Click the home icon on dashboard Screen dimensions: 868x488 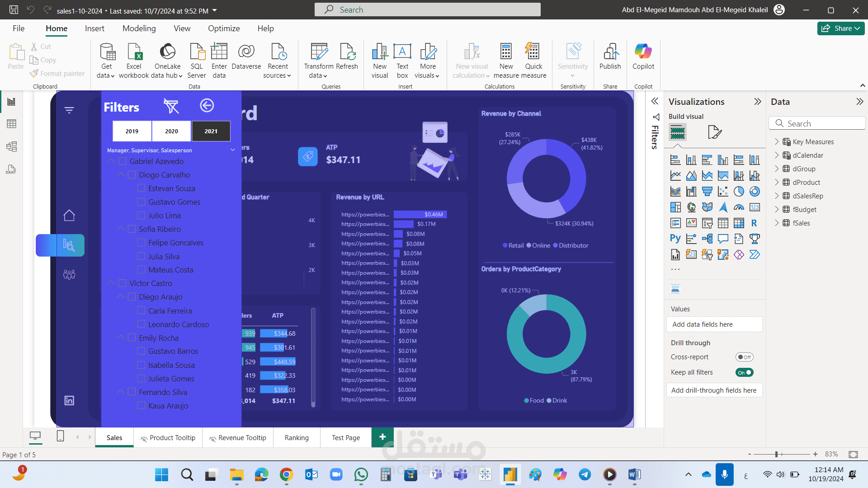pyautogui.click(x=69, y=216)
